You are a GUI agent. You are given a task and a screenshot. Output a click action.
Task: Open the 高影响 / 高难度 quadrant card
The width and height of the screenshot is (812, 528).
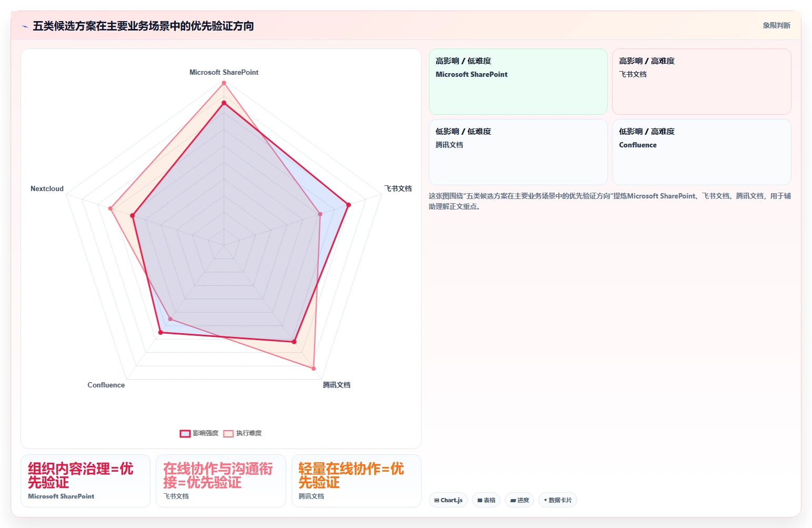(x=701, y=82)
